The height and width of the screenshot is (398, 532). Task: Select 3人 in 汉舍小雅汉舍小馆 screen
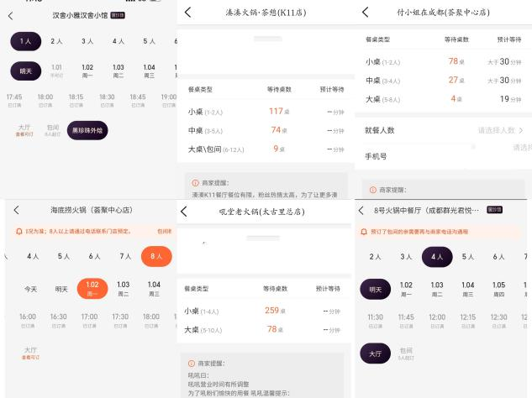(x=87, y=41)
